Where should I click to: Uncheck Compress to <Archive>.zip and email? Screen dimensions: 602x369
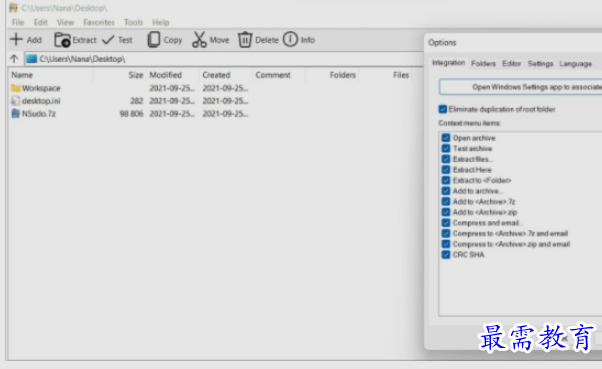(x=446, y=244)
